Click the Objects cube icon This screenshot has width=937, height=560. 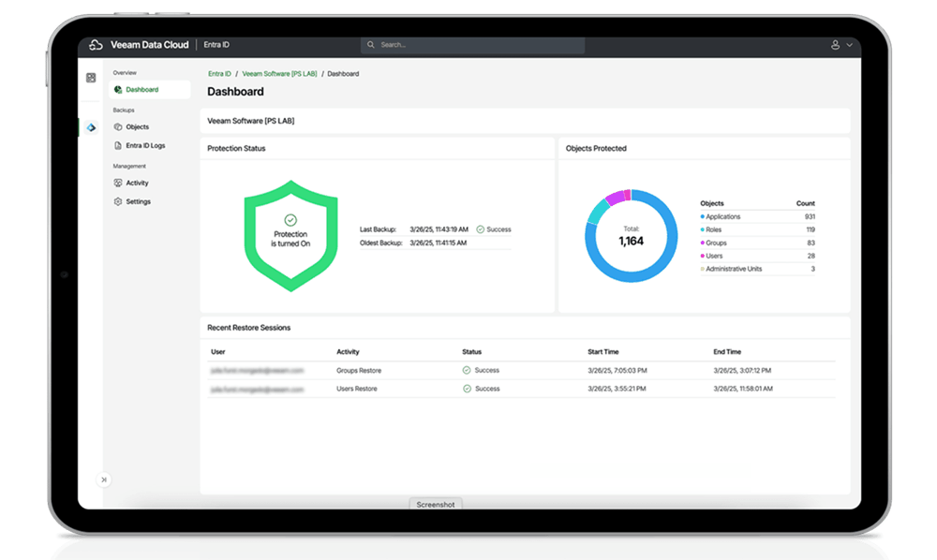click(x=118, y=127)
